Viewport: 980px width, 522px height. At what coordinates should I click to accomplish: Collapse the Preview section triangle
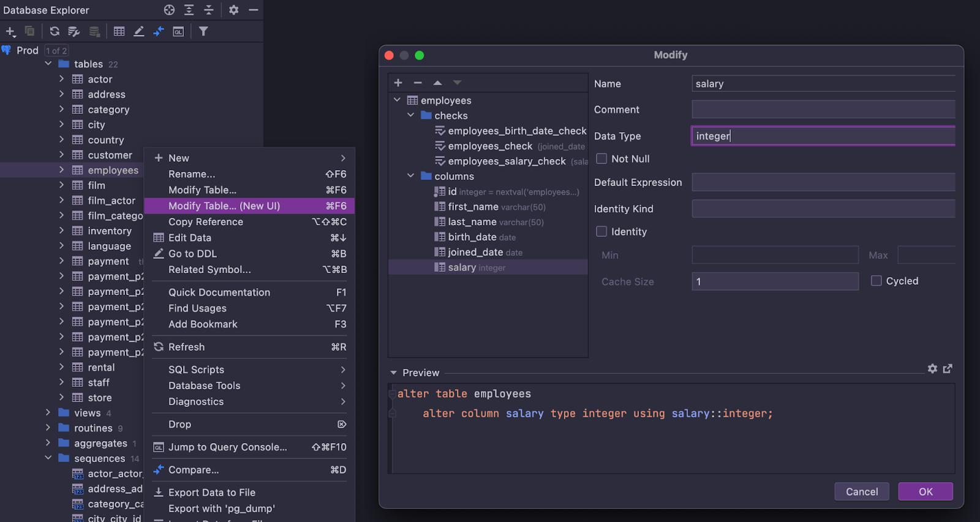click(x=393, y=373)
